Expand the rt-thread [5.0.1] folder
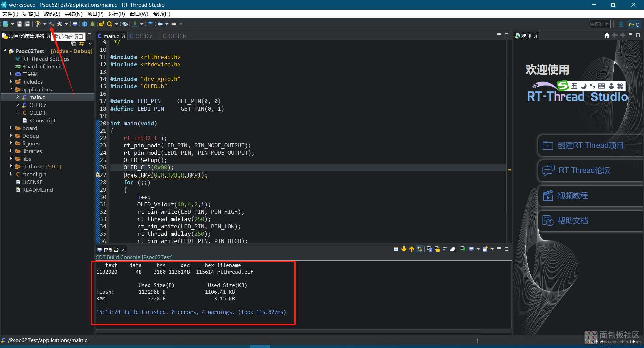 coord(11,166)
